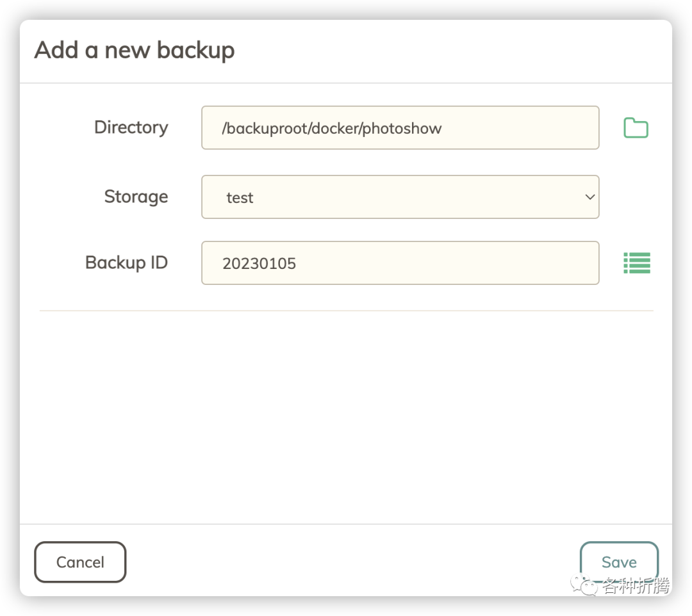Click the blank footer between Cancel and Save

pos(352,562)
